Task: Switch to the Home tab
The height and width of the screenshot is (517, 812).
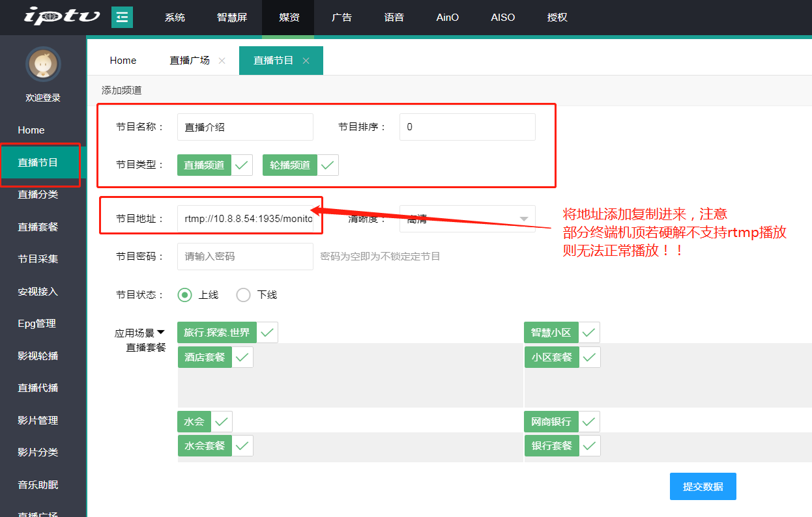Action: [x=123, y=61]
